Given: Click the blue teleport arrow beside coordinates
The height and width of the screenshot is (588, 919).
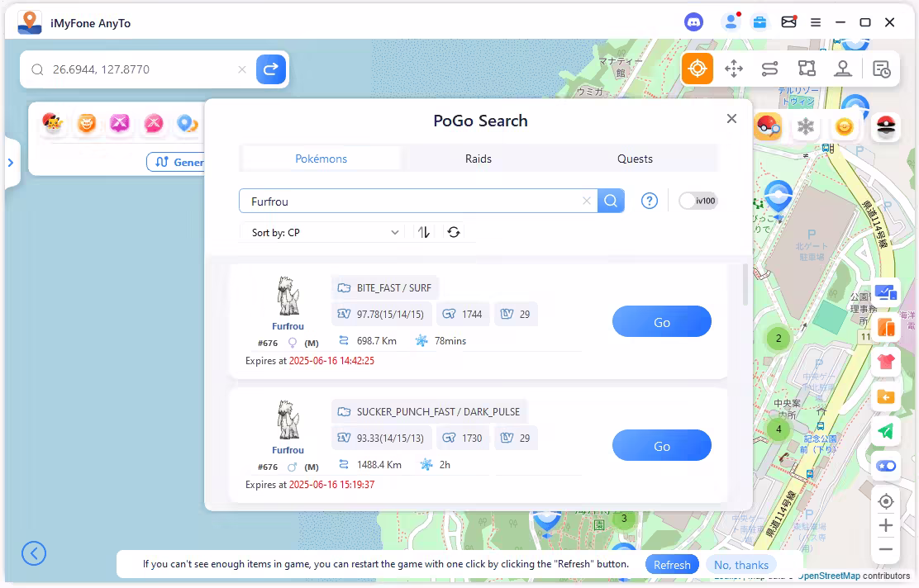Looking at the screenshot, I should pos(271,69).
